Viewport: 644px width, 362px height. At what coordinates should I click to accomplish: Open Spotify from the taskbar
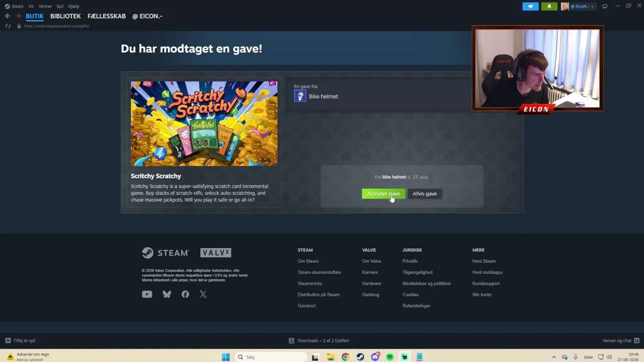390,357
